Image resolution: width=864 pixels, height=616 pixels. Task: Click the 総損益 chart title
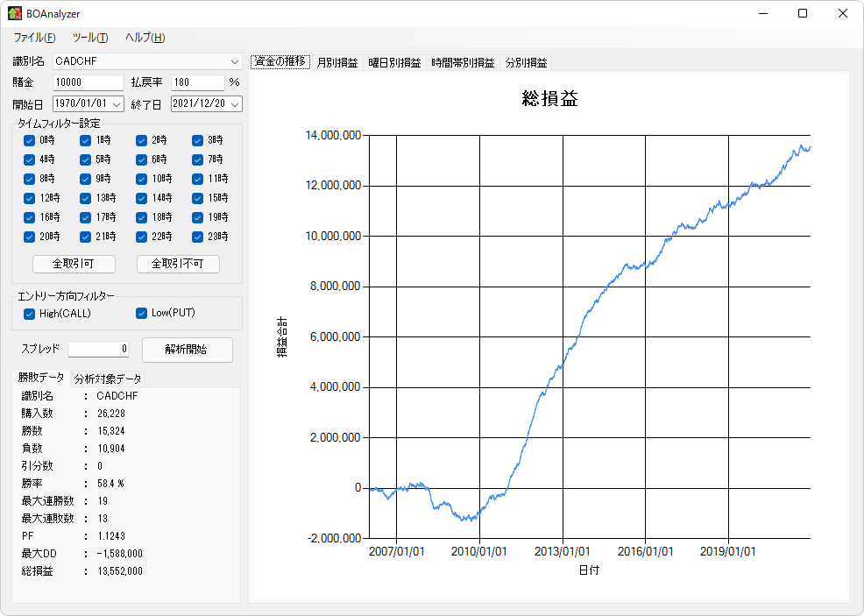coord(550,99)
